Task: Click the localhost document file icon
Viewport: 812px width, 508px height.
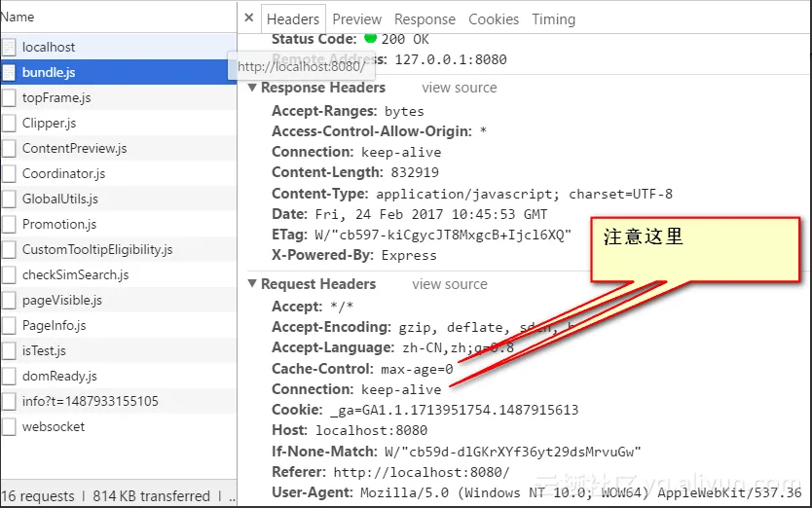Action: pyautogui.click(x=9, y=47)
